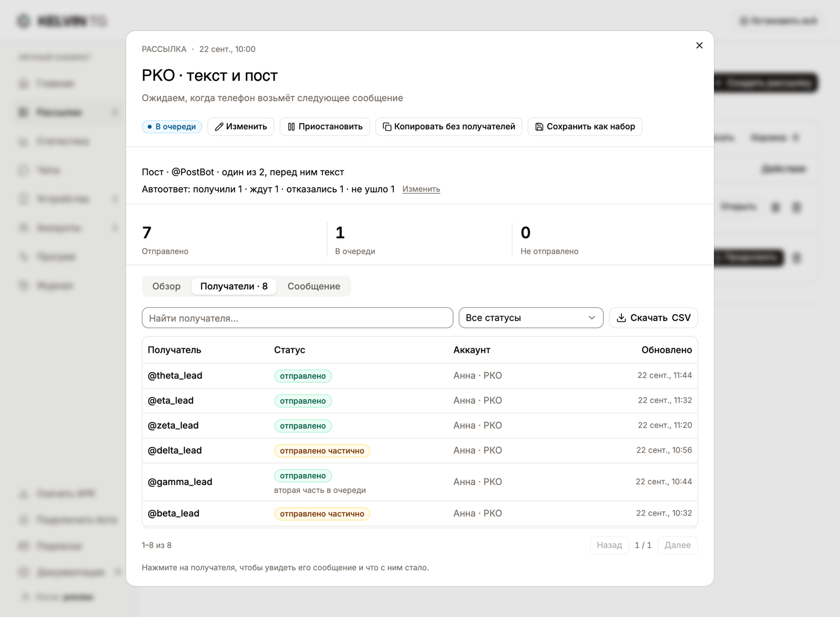Click the @beta_lead recipient name
This screenshot has width=840, height=617.
174,514
